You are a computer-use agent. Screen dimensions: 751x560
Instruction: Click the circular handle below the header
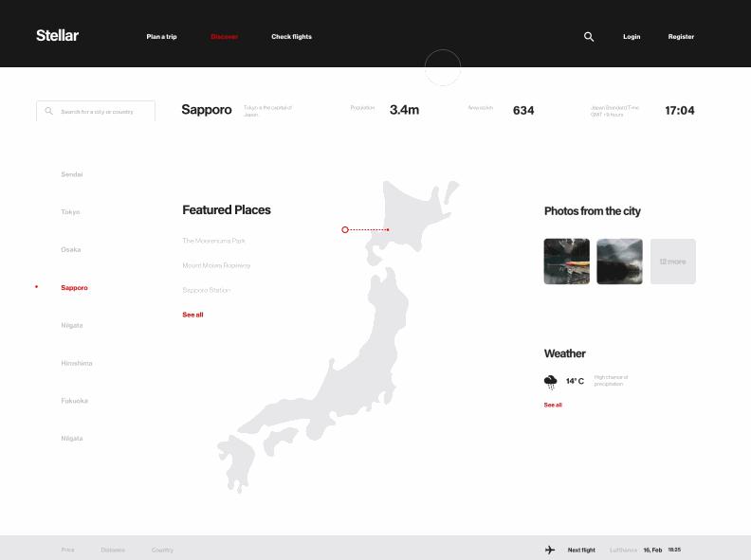(443, 68)
